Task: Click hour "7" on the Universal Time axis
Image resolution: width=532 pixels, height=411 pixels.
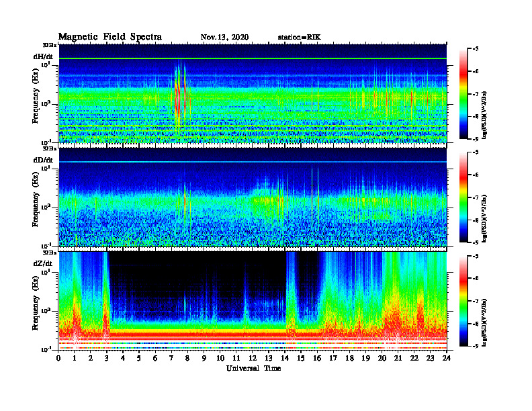Action: point(171,358)
